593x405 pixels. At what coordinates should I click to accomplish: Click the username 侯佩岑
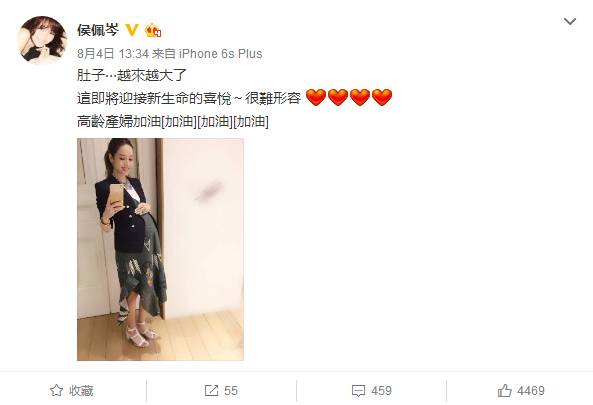coord(98,30)
